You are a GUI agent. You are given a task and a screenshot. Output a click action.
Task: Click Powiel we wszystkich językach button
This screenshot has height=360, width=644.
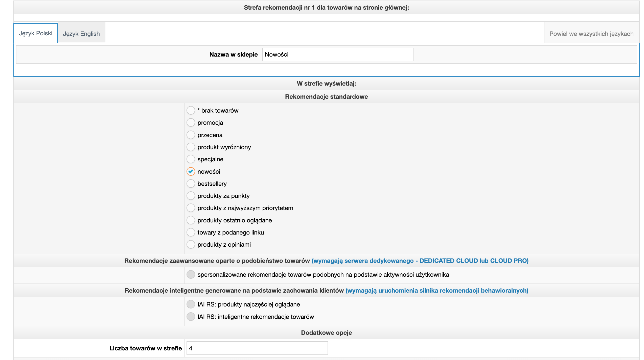[591, 34]
